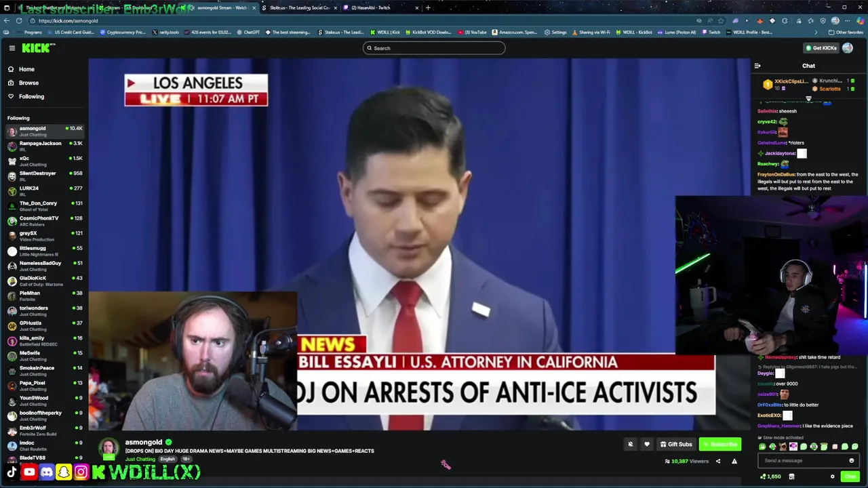Open killa_emily channel in the sidebar

(x=44, y=341)
